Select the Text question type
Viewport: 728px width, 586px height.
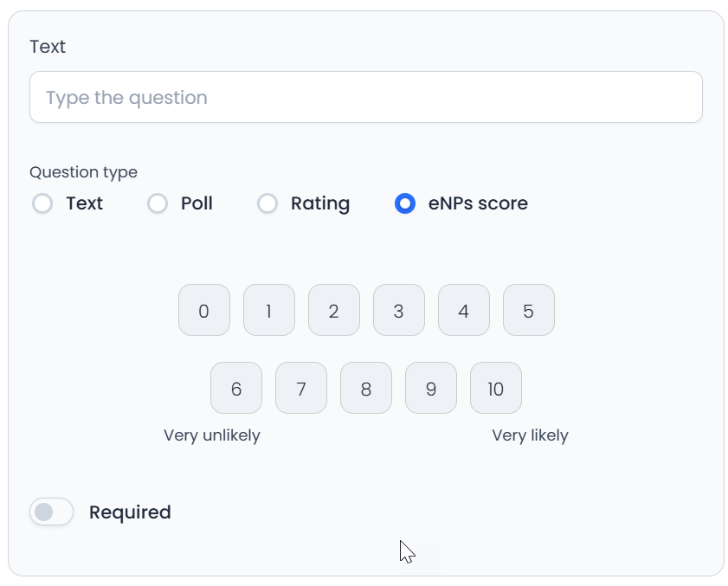(42, 203)
